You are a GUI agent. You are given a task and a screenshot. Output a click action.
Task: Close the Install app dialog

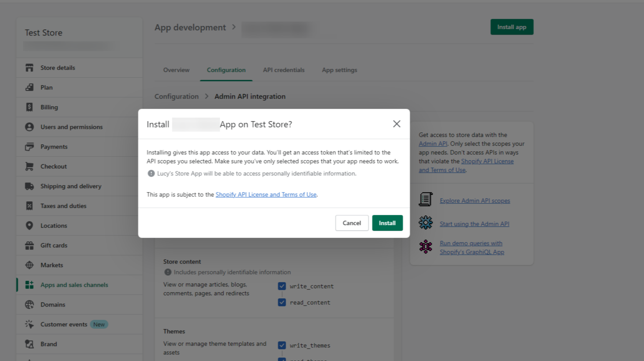[397, 124]
